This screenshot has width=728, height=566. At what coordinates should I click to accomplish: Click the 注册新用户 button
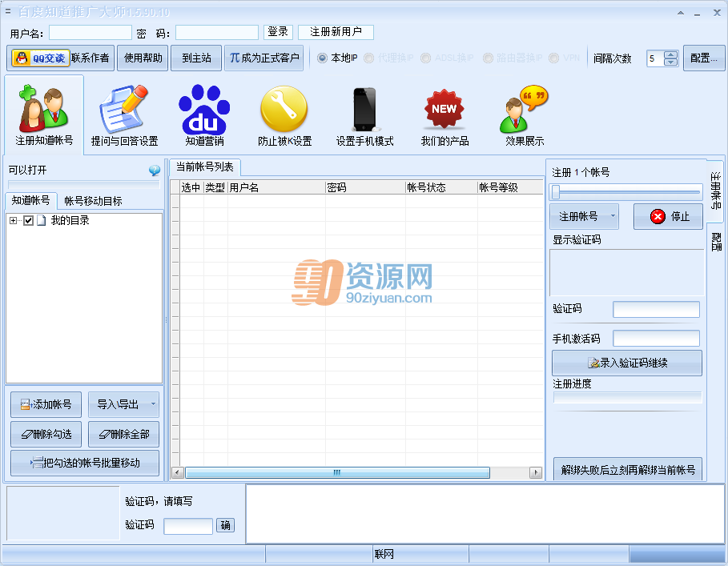pyautogui.click(x=336, y=31)
